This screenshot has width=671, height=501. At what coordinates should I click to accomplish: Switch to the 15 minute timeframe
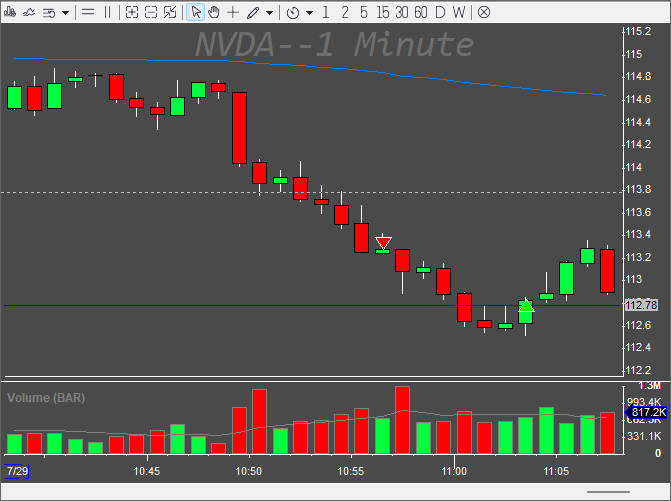coord(383,12)
